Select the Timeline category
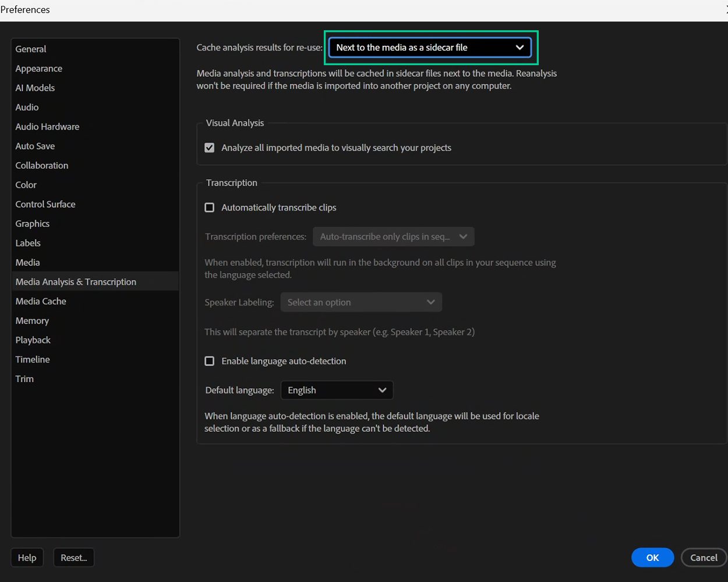This screenshot has height=582, width=728. click(x=32, y=359)
